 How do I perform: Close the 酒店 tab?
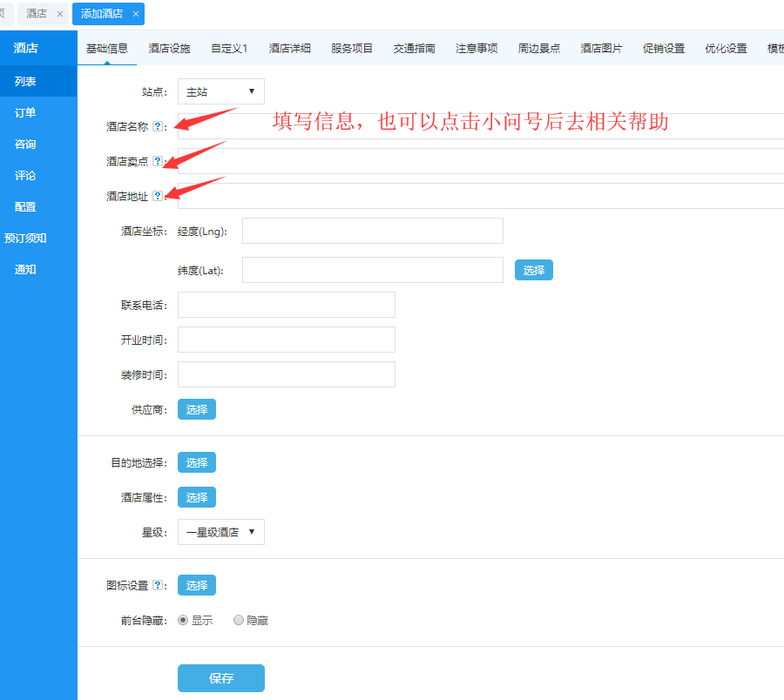(59, 14)
